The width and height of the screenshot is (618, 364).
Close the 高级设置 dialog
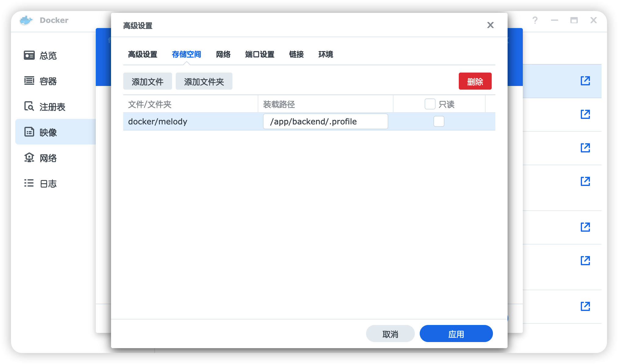point(490,25)
